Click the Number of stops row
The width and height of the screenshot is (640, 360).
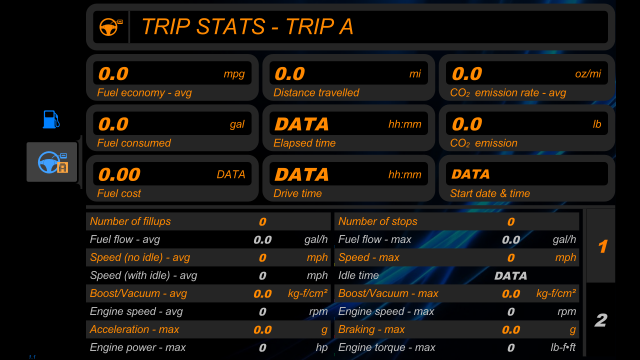point(457,221)
